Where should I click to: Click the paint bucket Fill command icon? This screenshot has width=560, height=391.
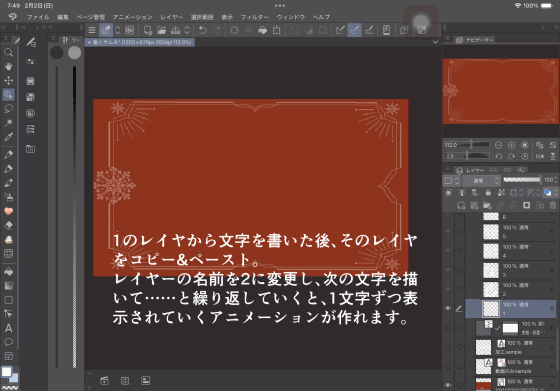[x=262, y=30]
